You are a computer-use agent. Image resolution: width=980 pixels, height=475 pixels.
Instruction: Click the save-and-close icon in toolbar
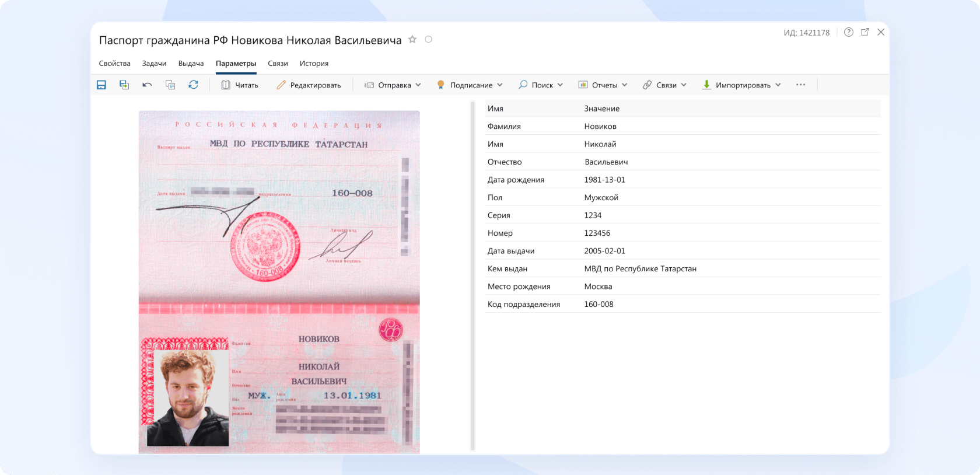[x=124, y=85]
